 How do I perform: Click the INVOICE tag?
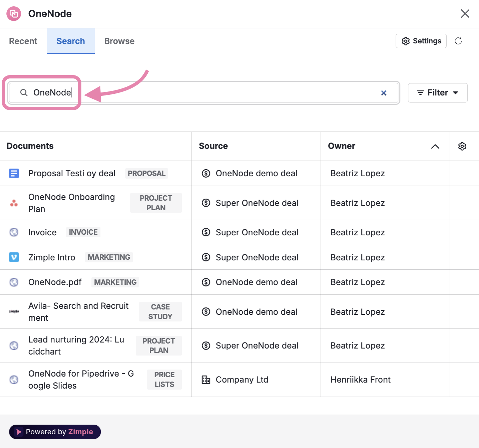click(83, 232)
